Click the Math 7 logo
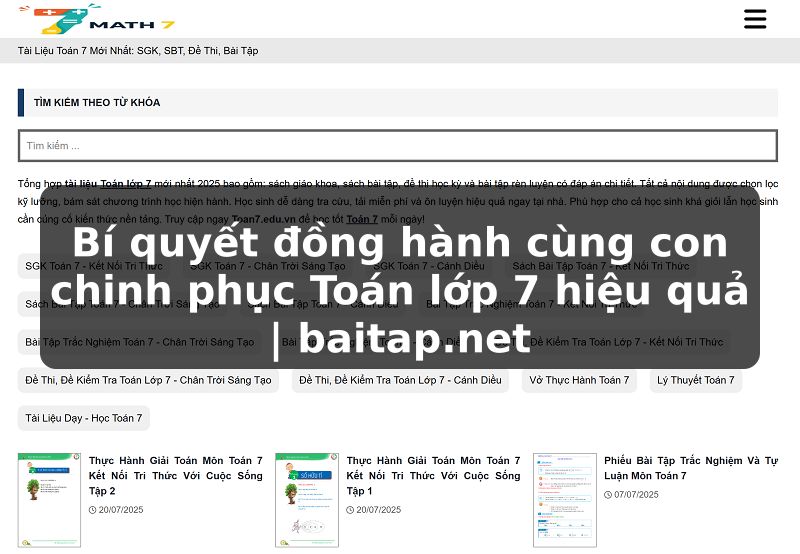 click(x=97, y=19)
